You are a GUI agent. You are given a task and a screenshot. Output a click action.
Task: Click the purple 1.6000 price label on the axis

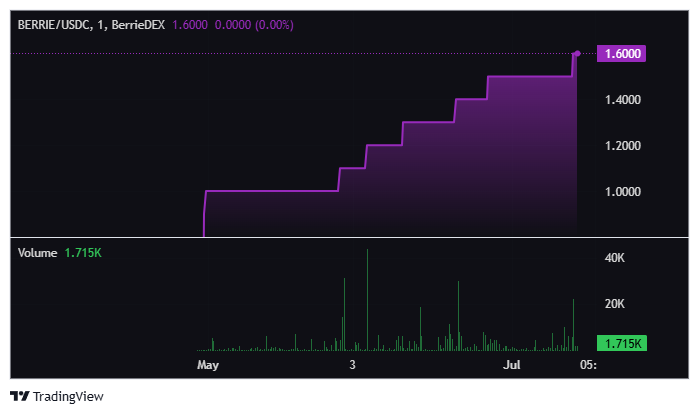click(621, 53)
